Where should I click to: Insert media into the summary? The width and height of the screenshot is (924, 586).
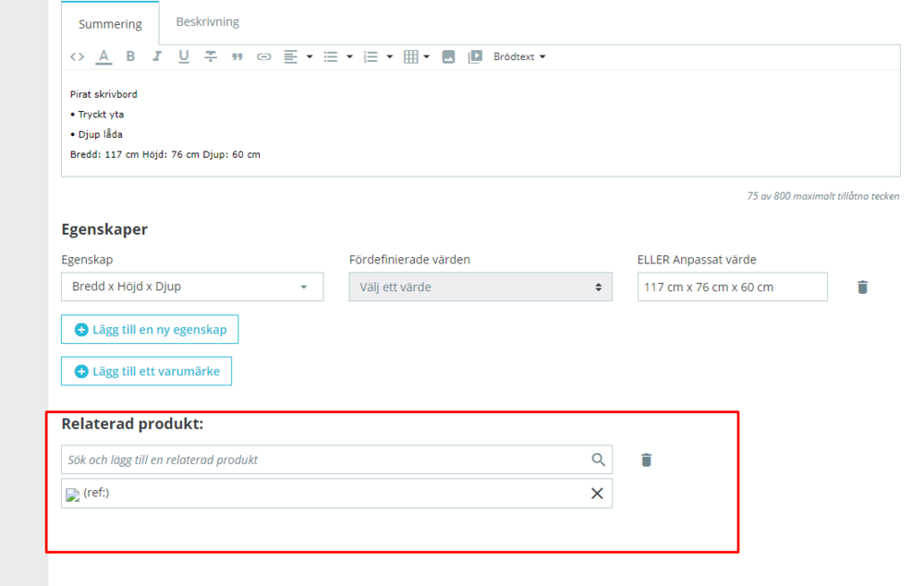click(x=475, y=56)
